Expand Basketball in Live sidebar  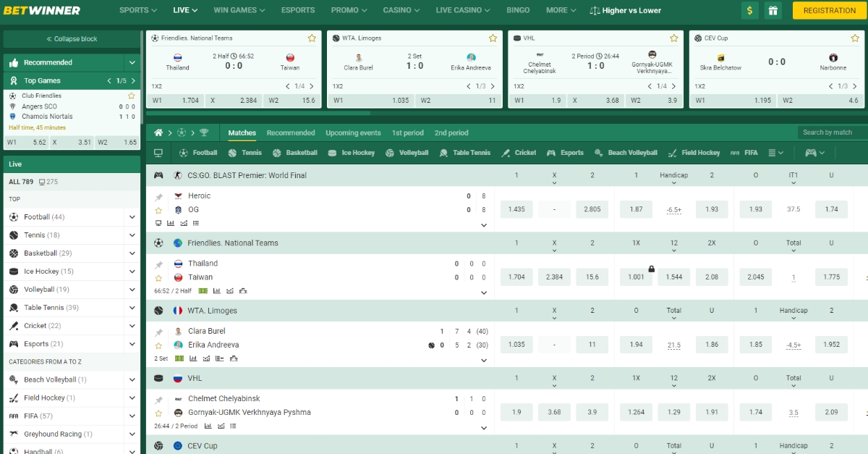coord(132,253)
